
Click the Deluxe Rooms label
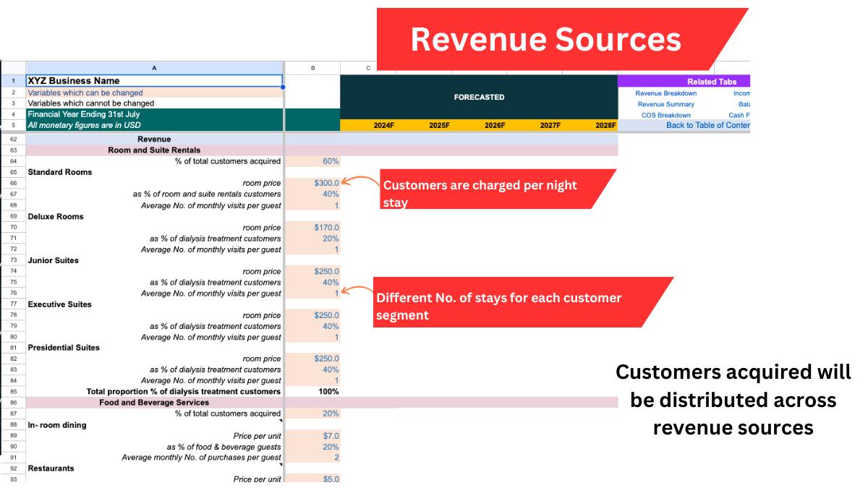(x=56, y=216)
